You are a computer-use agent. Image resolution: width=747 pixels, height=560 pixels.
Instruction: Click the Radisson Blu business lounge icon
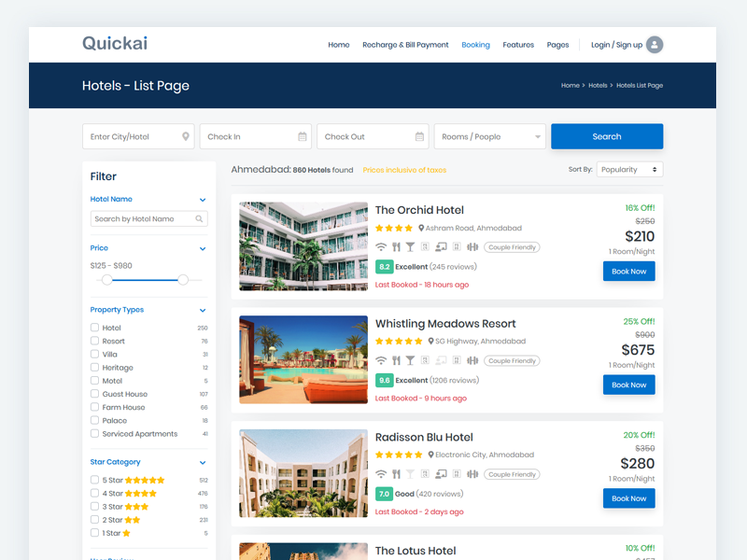[441, 474]
